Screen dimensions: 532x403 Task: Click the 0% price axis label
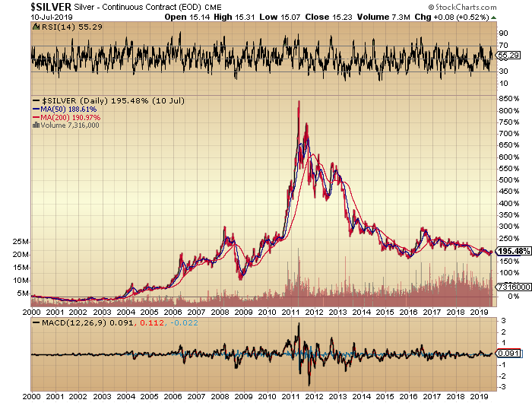click(x=514, y=297)
